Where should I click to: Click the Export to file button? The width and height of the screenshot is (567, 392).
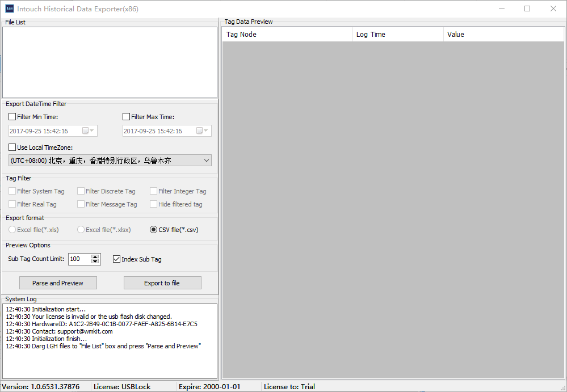tap(162, 283)
